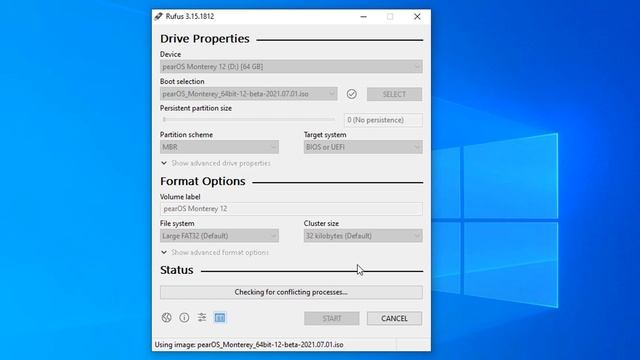The image size is (640, 360).
Task: Click the CANCEL button
Action: point(394,318)
